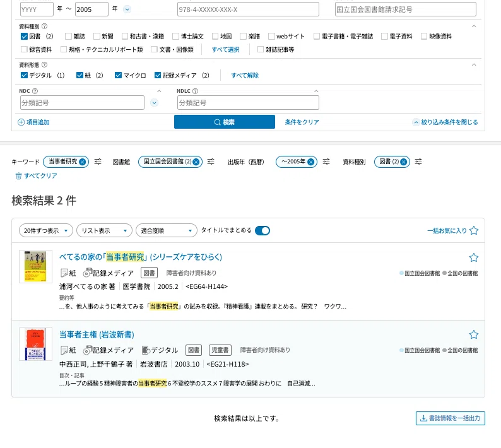Check 雑誌 material type checkbox
Viewport: 501px width, 448px height.
pos(68,37)
